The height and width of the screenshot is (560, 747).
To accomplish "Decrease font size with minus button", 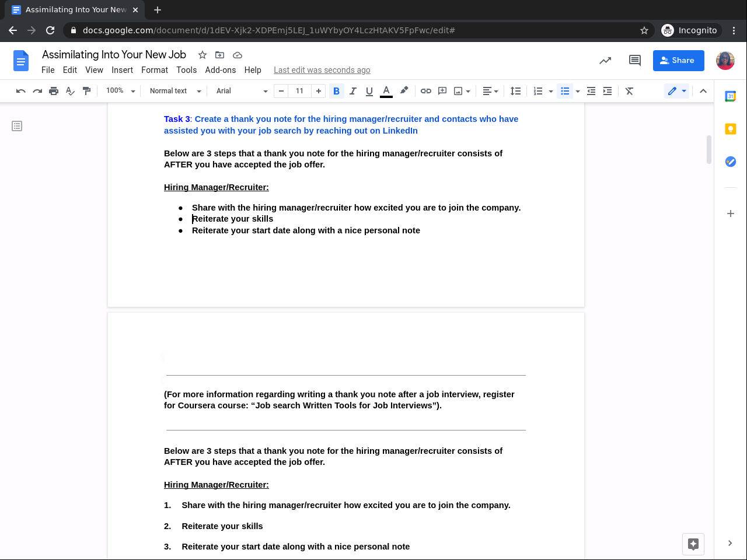I will [x=281, y=91].
